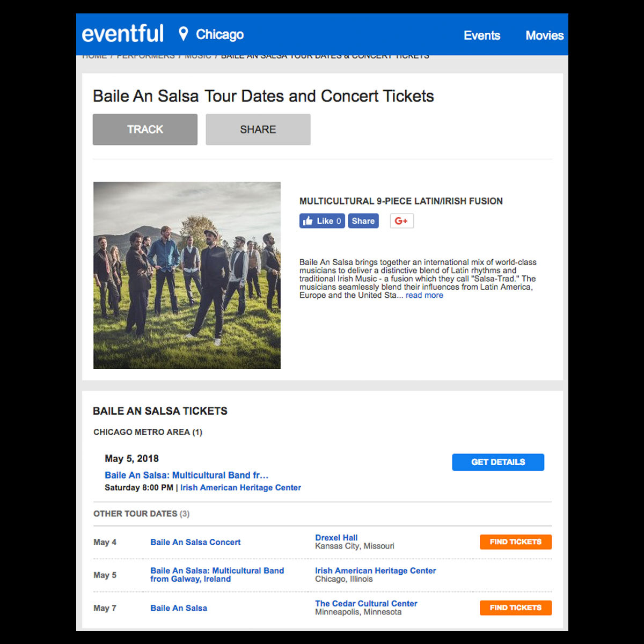Click the GET DETAILS button
This screenshot has height=644, width=644.
click(498, 462)
